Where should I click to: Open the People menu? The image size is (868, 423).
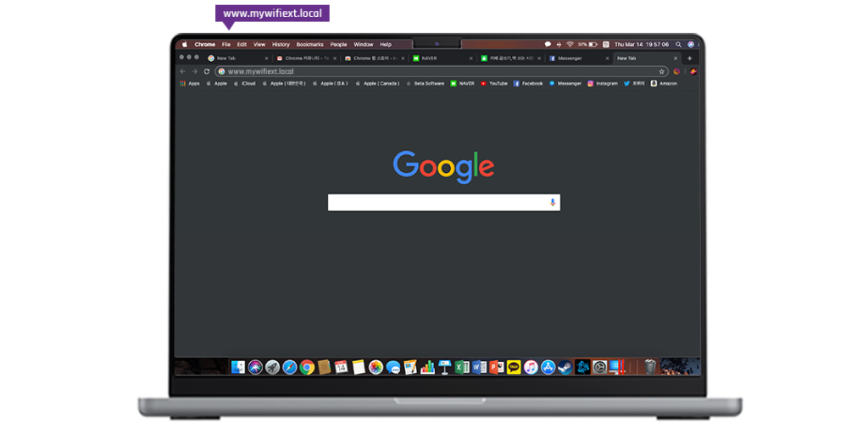tap(339, 44)
